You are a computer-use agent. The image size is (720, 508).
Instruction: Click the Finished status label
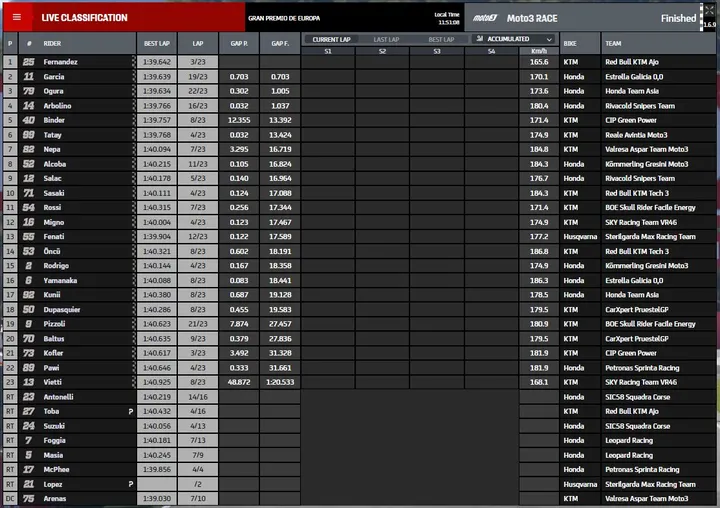point(678,18)
